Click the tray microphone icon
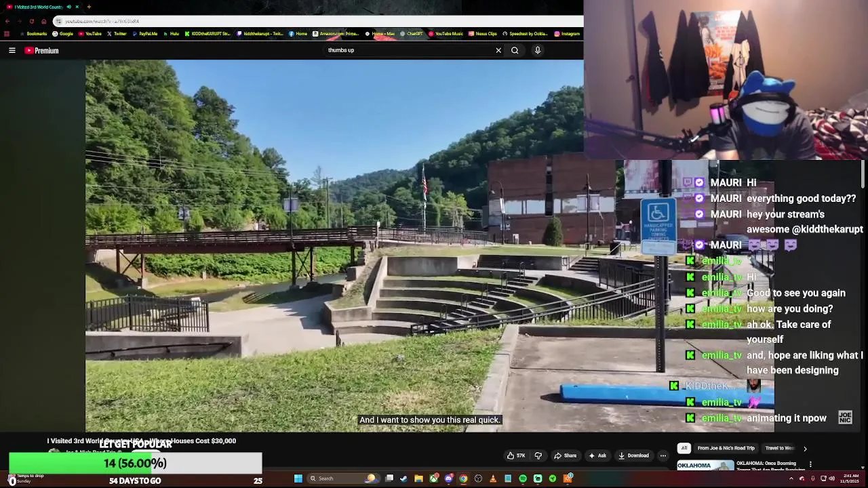The width and height of the screenshot is (868, 488). coord(812,479)
